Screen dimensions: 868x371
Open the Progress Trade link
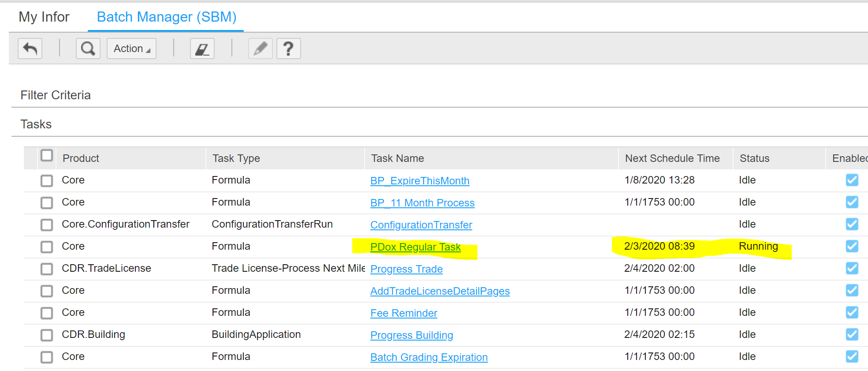(x=406, y=269)
